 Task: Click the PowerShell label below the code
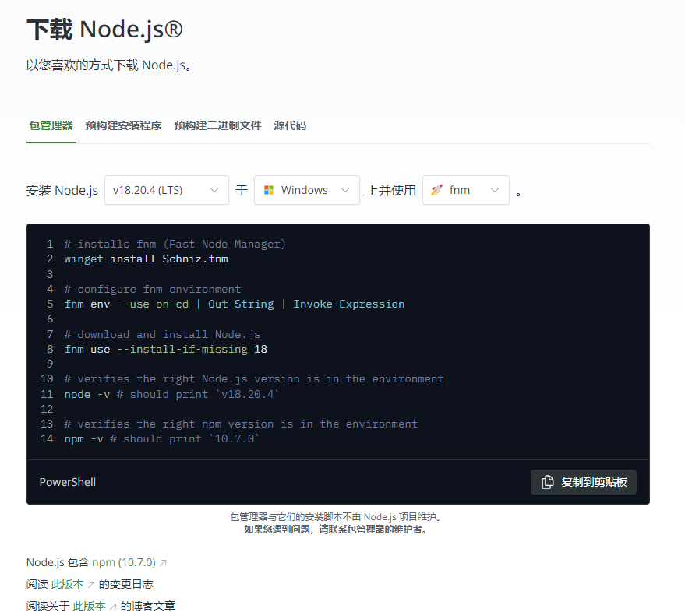click(68, 482)
